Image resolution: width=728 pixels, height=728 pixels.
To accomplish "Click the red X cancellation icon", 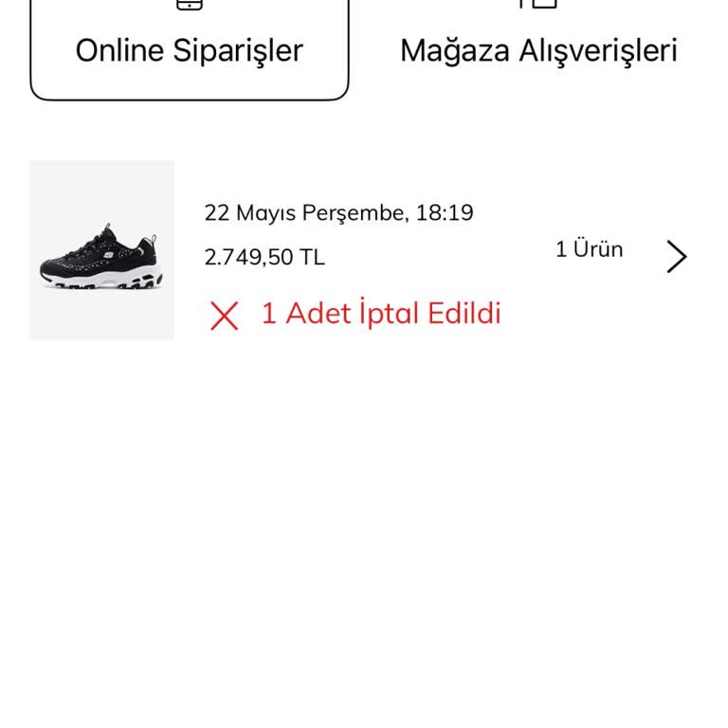I will [224, 316].
